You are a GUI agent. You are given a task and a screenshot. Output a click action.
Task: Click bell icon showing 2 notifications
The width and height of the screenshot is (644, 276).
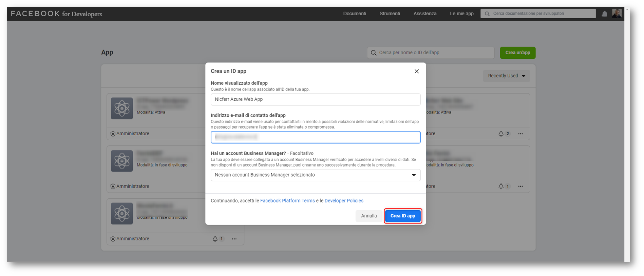501,134
